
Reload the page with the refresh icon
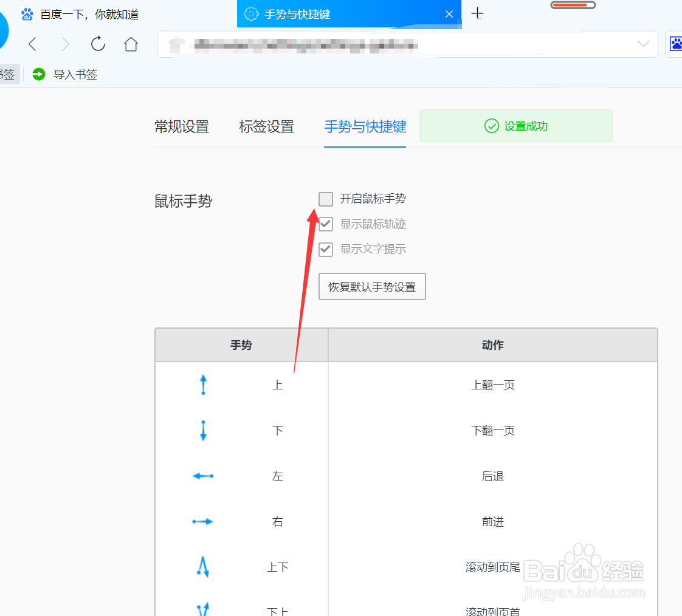click(x=98, y=44)
